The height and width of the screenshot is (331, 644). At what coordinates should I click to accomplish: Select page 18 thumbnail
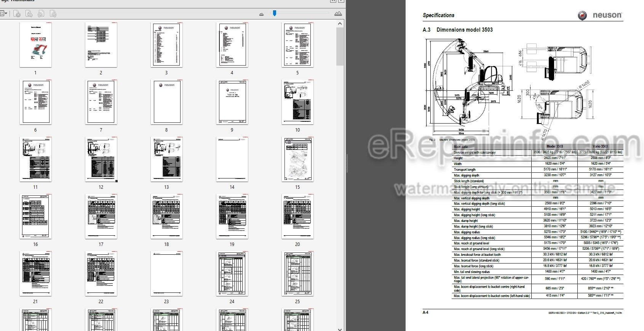[x=166, y=217]
